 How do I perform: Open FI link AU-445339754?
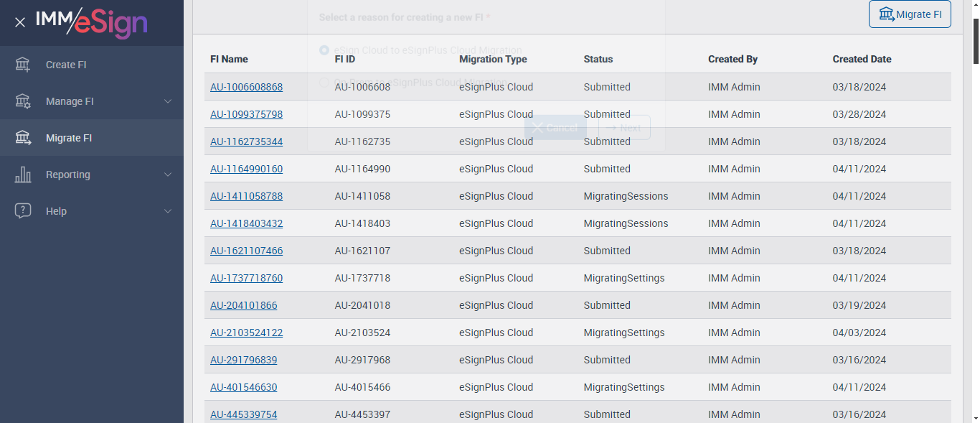pos(243,414)
